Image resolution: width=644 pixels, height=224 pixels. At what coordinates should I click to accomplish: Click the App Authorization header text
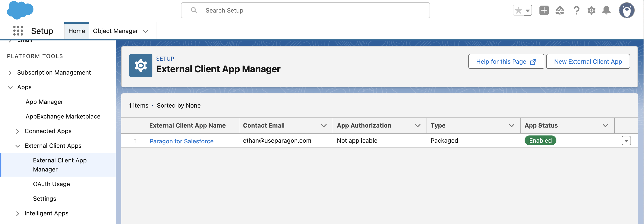[x=364, y=125]
